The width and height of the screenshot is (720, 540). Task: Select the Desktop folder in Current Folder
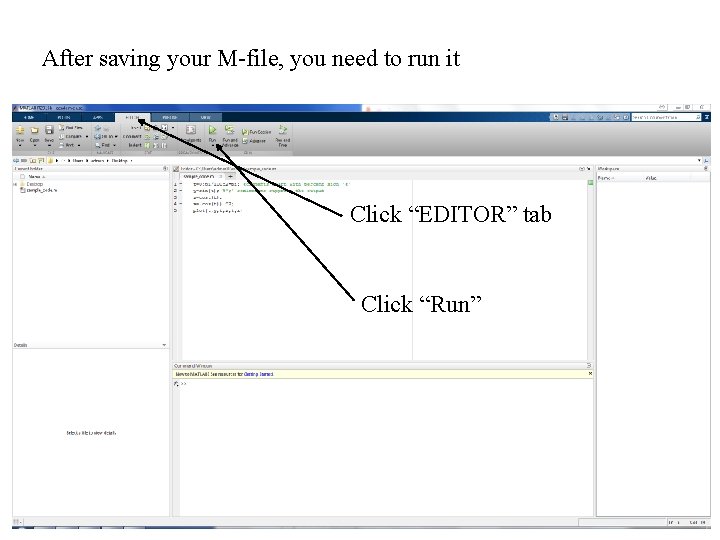[x=32, y=184]
